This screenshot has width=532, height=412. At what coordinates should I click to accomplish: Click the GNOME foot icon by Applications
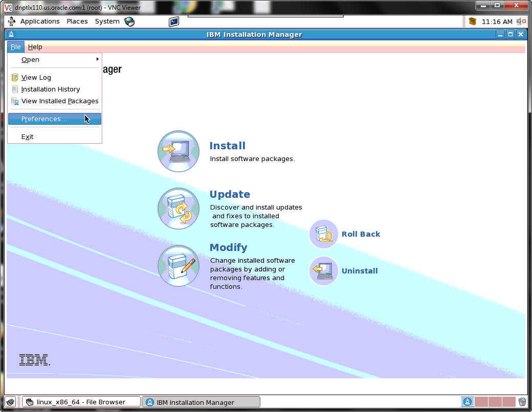pos(12,21)
